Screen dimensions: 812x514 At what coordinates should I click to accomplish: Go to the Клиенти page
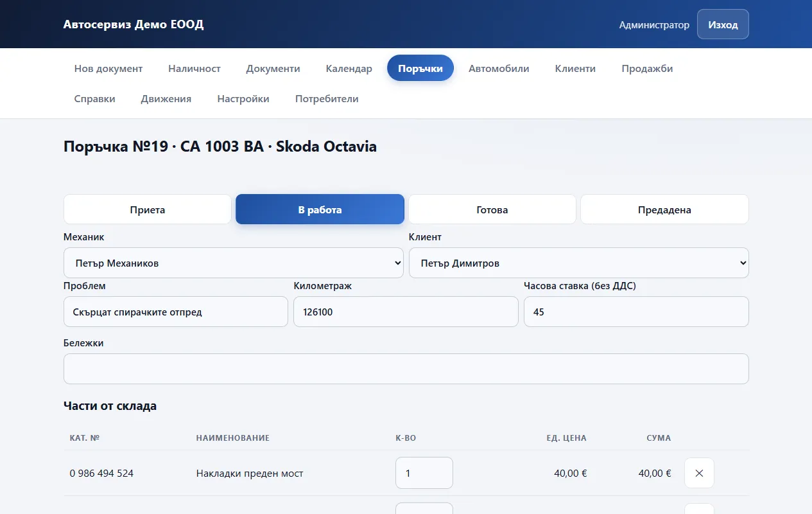click(x=575, y=68)
